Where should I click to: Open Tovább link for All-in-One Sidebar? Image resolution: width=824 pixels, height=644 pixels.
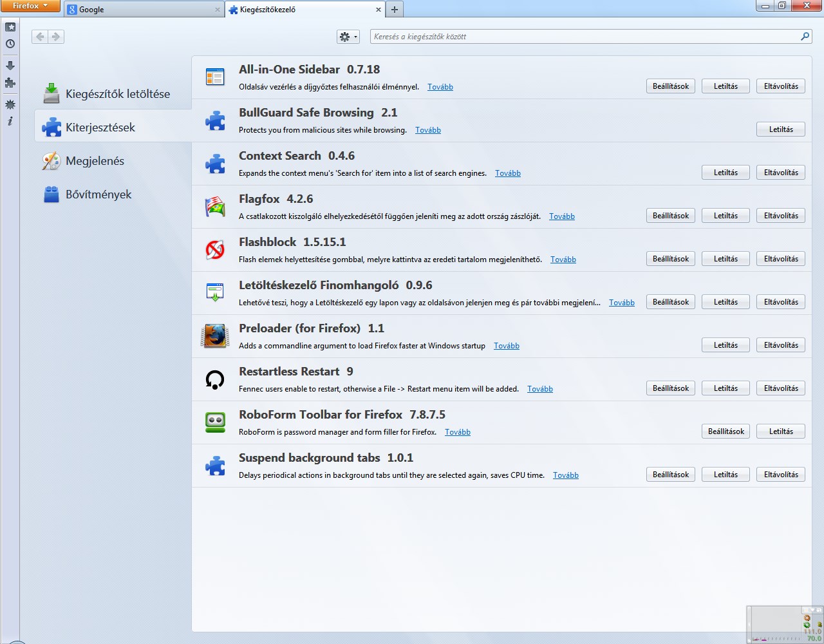click(x=440, y=87)
